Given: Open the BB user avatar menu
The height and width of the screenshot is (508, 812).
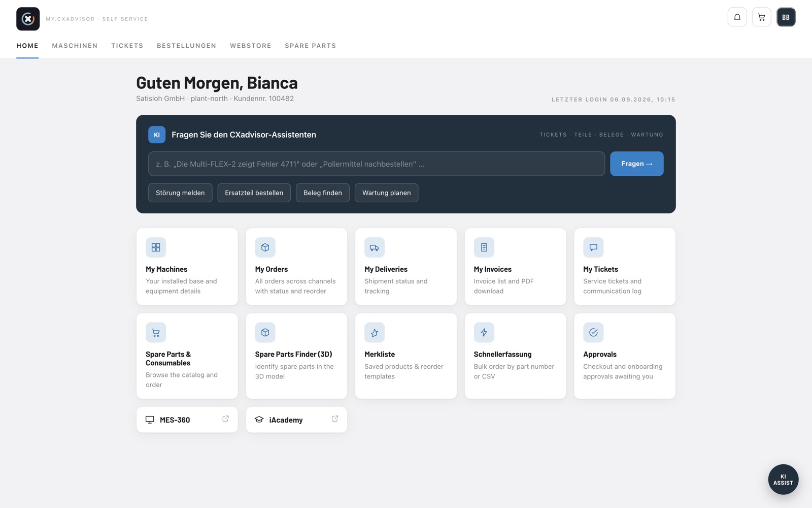Looking at the screenshot, I should click(x=786, y=17).
